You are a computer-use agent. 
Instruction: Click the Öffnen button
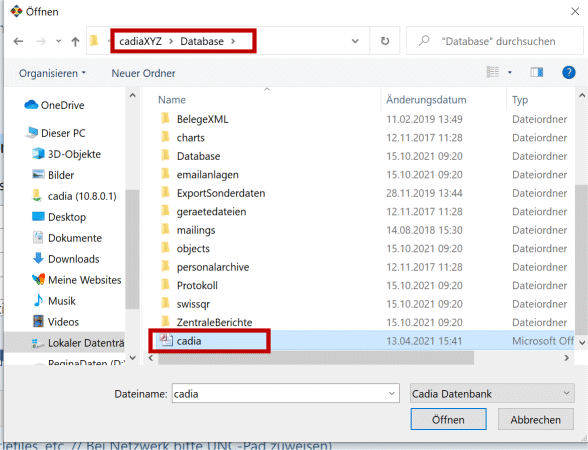tap(448, 419)
